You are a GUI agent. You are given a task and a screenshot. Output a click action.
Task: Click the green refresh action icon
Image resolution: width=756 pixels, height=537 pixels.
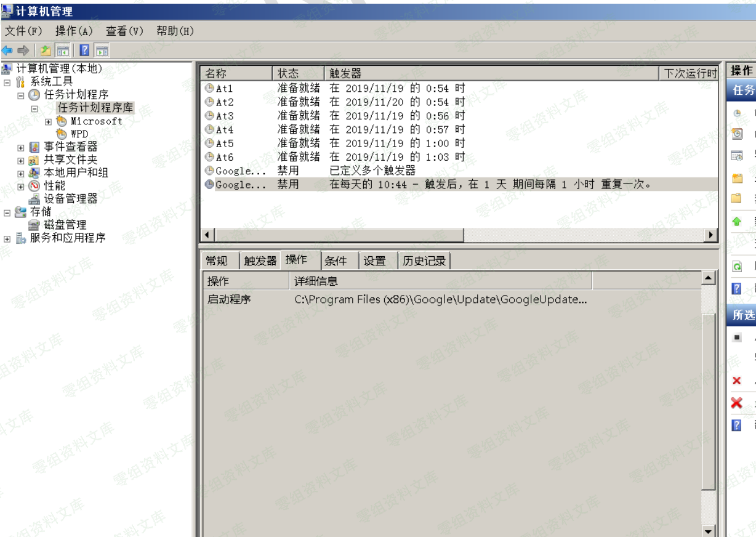click(736, 267)
